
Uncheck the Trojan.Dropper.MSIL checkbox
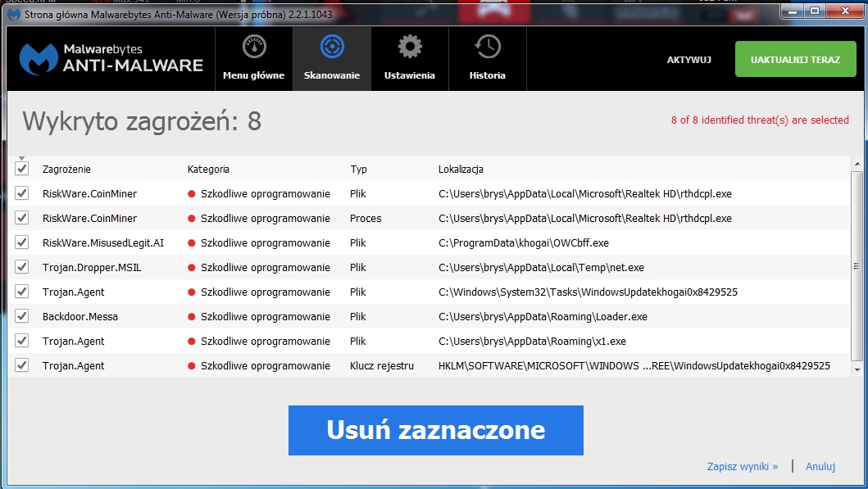coord(21,267)
